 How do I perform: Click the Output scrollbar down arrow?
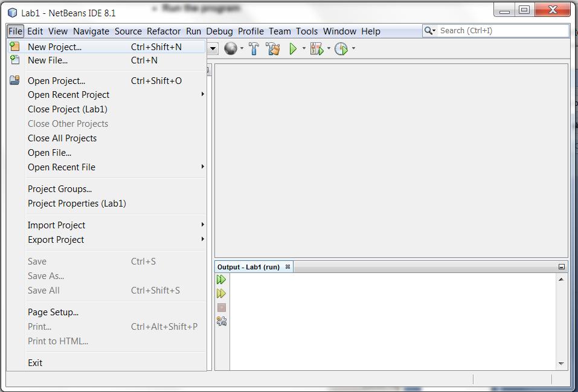click(x=561, y=364)
